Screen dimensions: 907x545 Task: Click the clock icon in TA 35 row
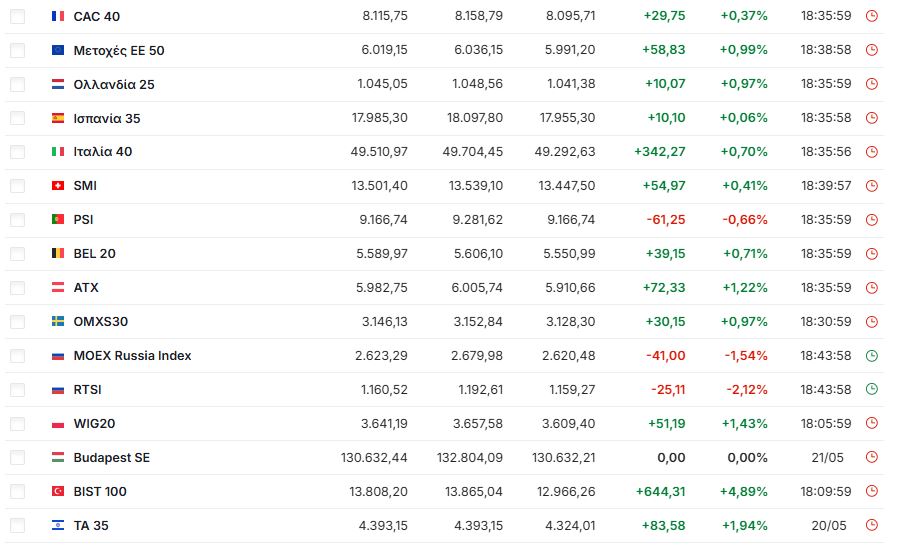[871, 525]
